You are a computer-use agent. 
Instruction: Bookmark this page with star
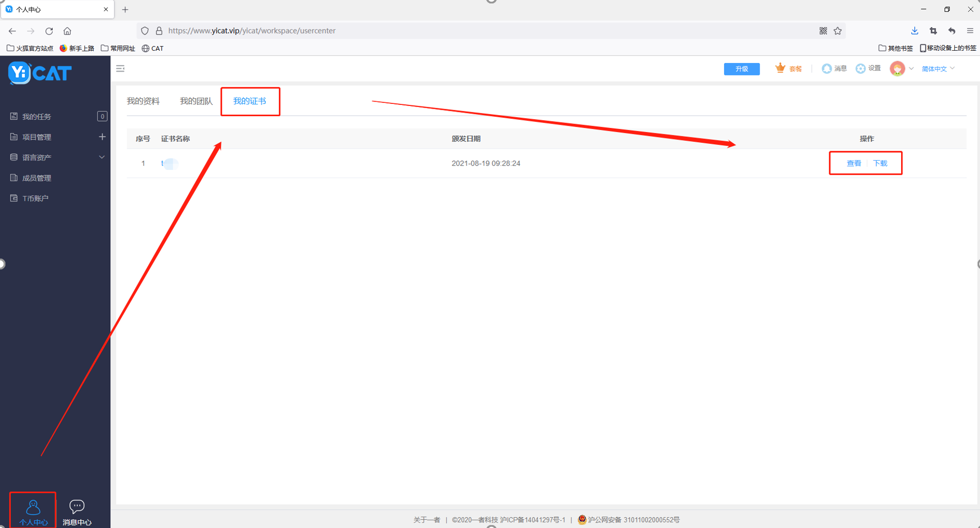838,31
